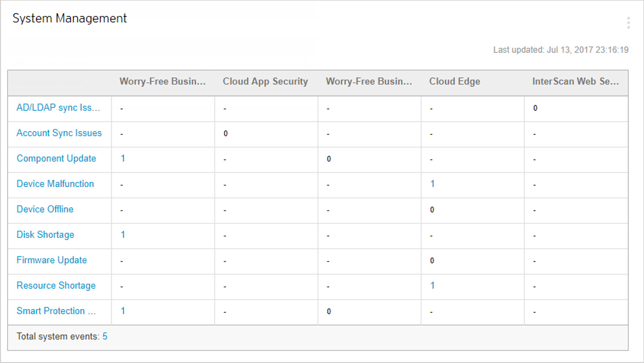Viewport: 644px width, 363px height.
Task: Click the Disk Shortage link
Action: (45, 235)
